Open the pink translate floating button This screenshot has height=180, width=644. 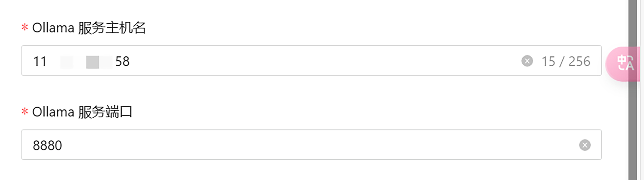point(623,64)
